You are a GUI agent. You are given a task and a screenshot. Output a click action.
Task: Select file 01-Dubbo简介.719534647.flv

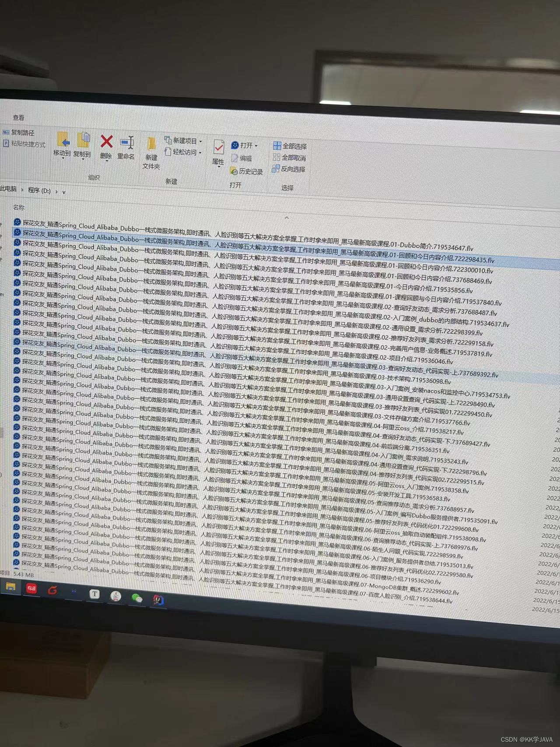[x=243, y=236]
